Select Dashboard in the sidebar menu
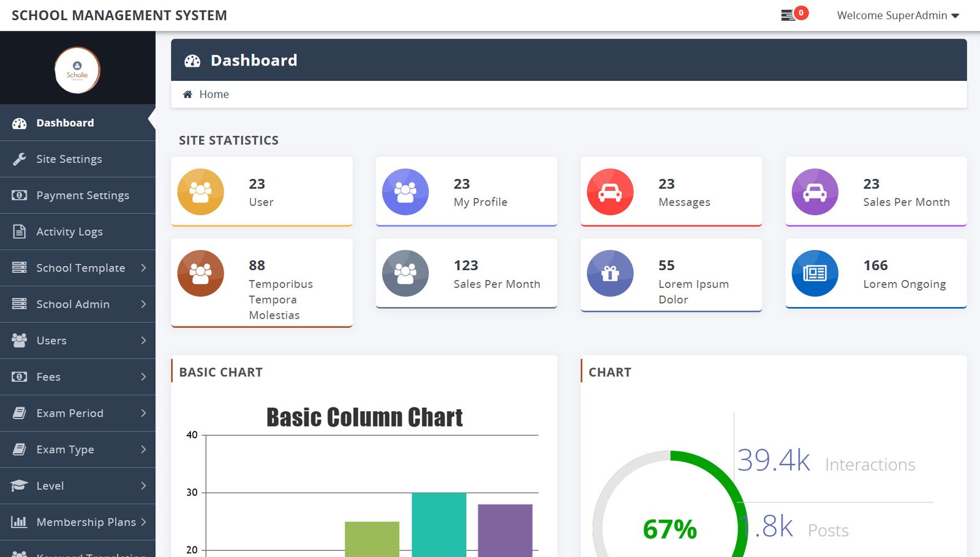 (78, 123)
